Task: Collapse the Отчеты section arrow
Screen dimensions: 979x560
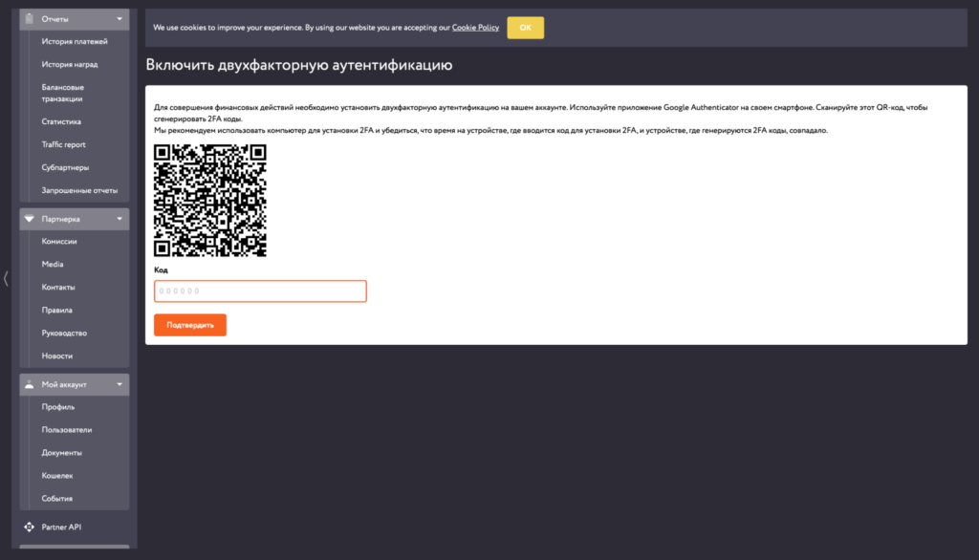Action: click(x=120, y=19)
